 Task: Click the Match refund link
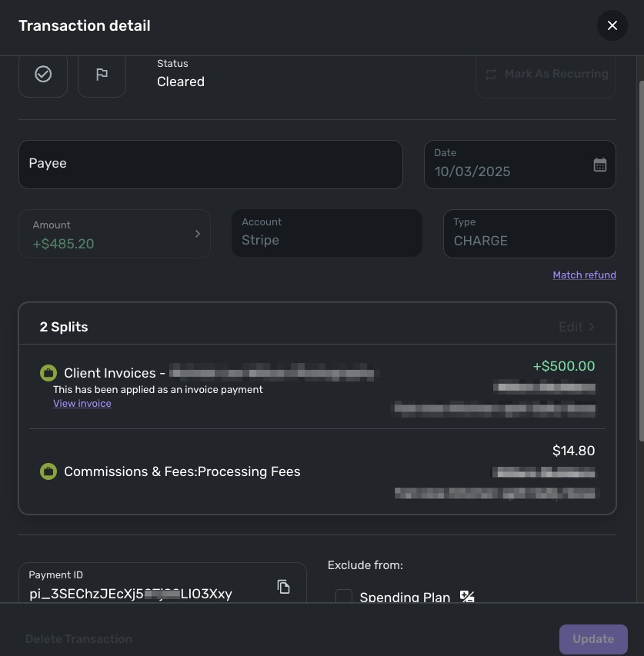[x=584, y=275]
